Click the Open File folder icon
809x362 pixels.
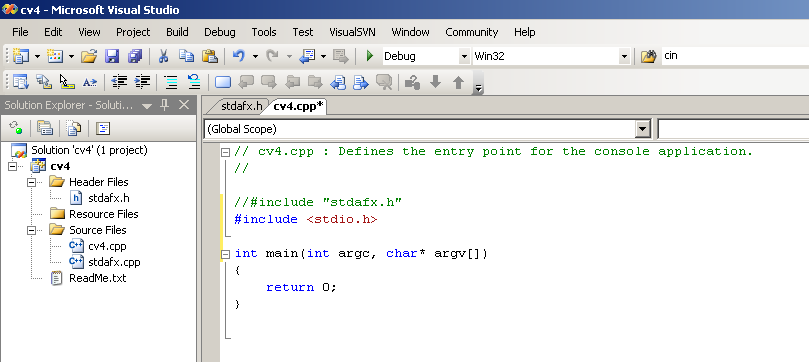pyautogui.click(x=89, y=56)
